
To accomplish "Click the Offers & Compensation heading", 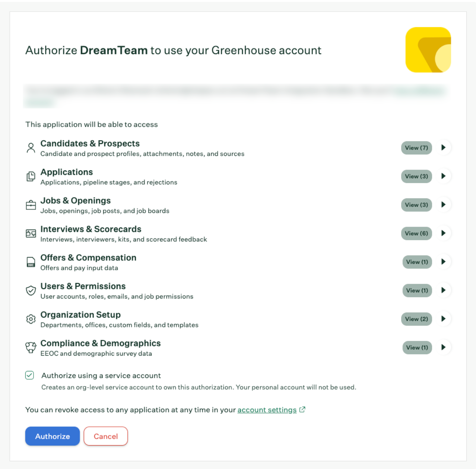I will click(88, 258).
